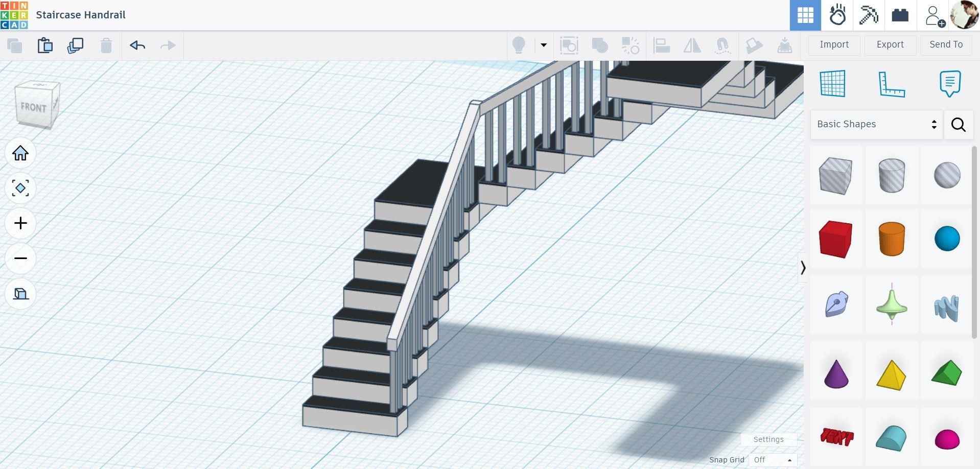Select the striped Box hole shape

click(x=835, y=176)
